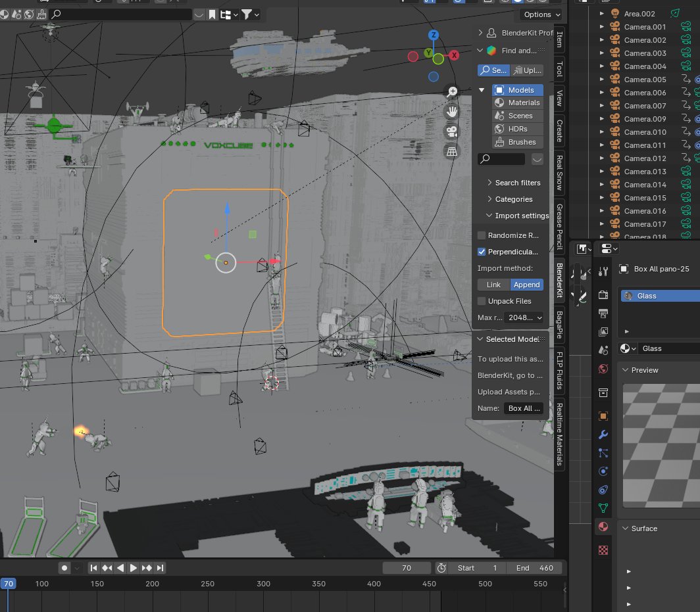Expand the Search filters section
The image size is (700, 612).
[x=513, y=183]
